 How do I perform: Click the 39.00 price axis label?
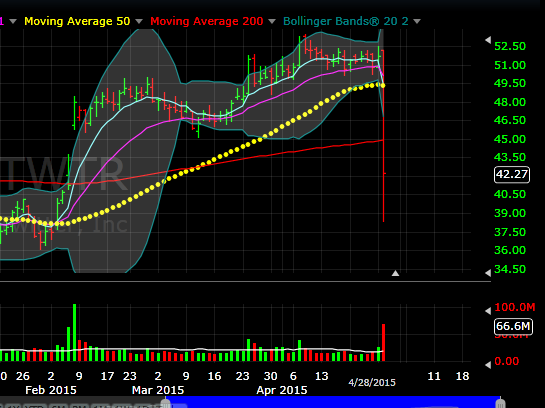[x=510, y=213]
